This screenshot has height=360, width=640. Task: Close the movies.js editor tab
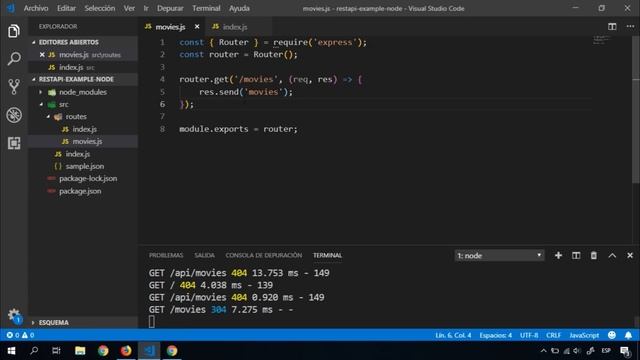pos(197,27)
